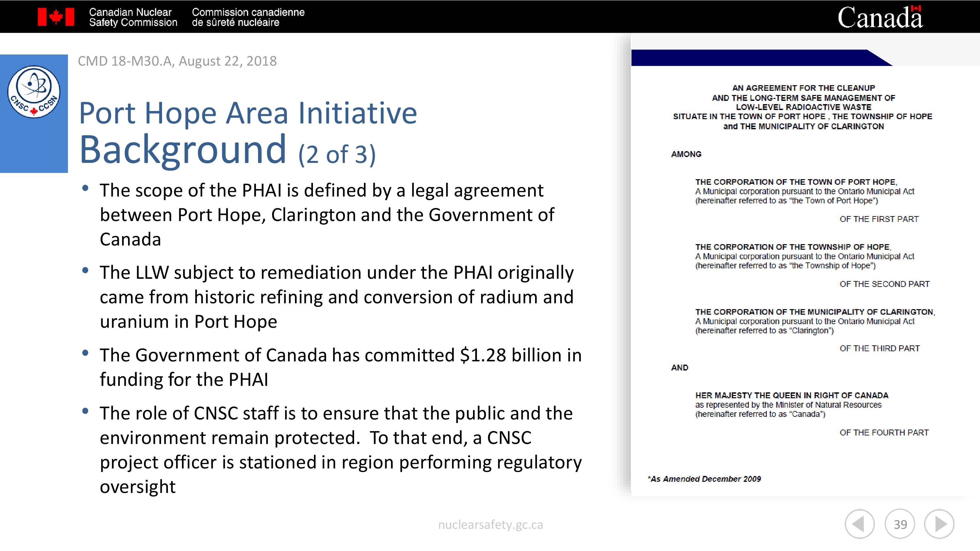The height and width of the screenshot is (551, 980).
Task: Click bullet 'The role of CNSC staff'
Action: (x=340, y=450)
